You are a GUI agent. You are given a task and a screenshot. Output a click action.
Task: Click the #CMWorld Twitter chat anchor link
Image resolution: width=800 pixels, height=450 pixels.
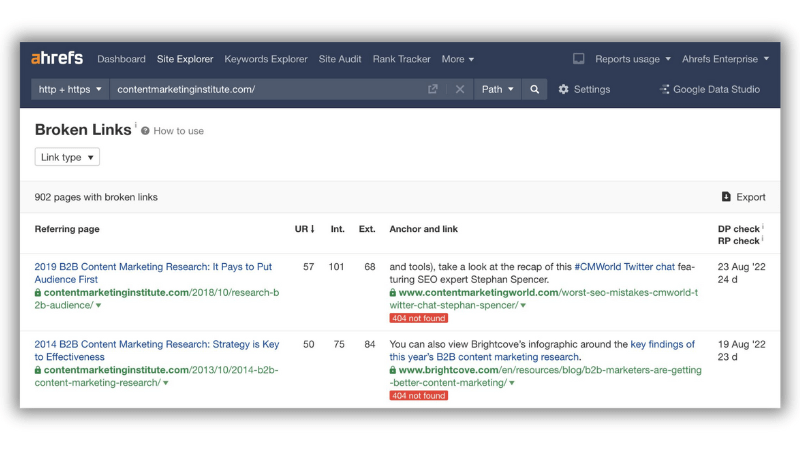point(624,266)
